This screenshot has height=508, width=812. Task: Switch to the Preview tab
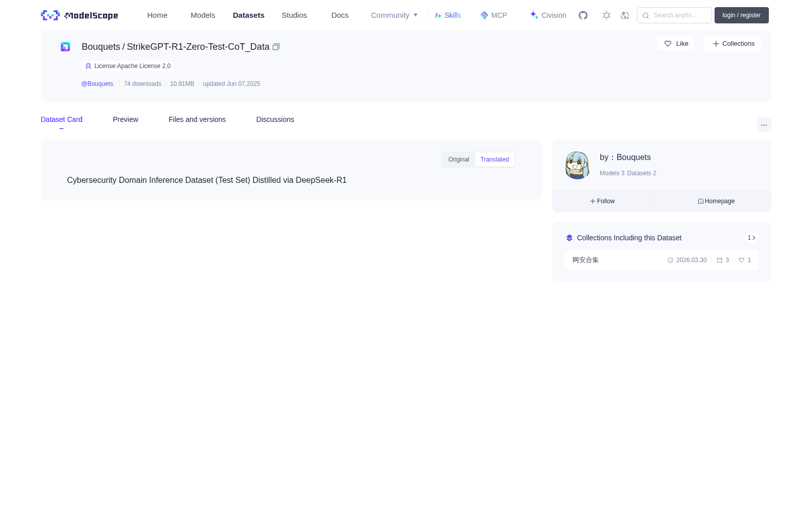click(x=125, y=119)
